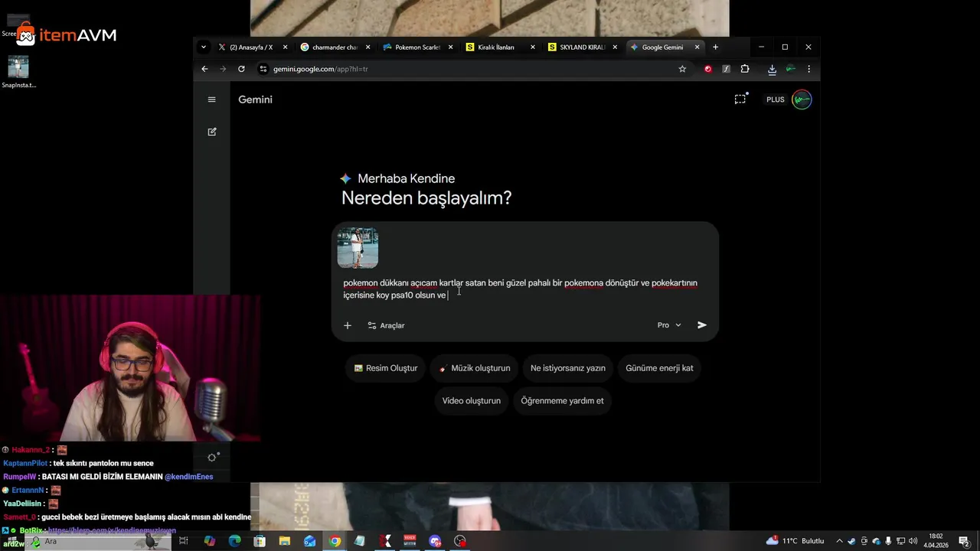Close the Anasayfa / X tab

pos(285,47)
